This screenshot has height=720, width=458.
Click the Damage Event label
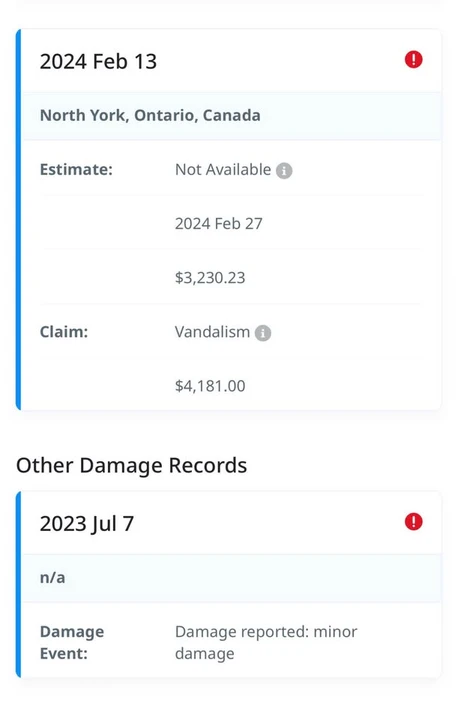coord(72,642)
